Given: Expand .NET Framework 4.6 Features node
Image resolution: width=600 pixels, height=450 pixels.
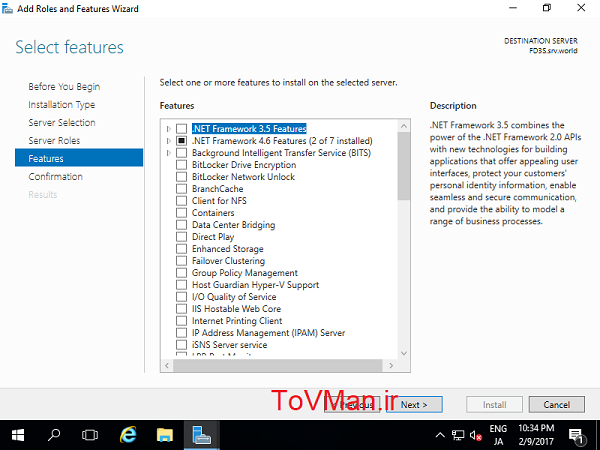Looking at the screenshot, I should tap(169, 141).
